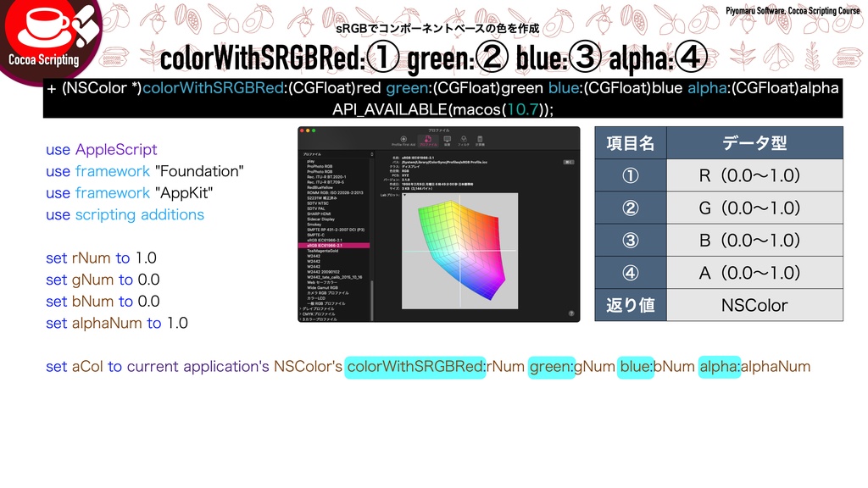Select the Wide Gamut RGB profile

click(322, 287)
